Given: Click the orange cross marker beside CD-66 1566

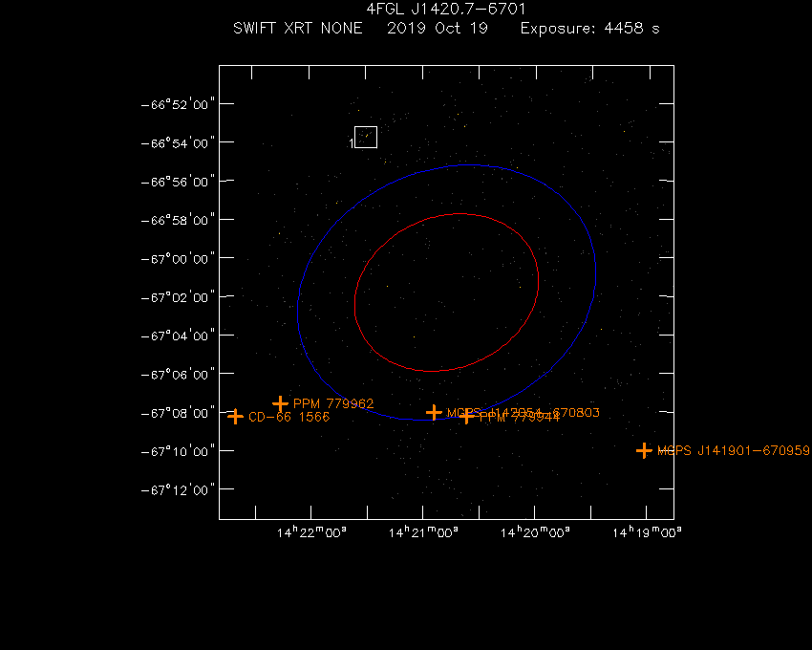Looking at the screenshot, I should 236,416.
